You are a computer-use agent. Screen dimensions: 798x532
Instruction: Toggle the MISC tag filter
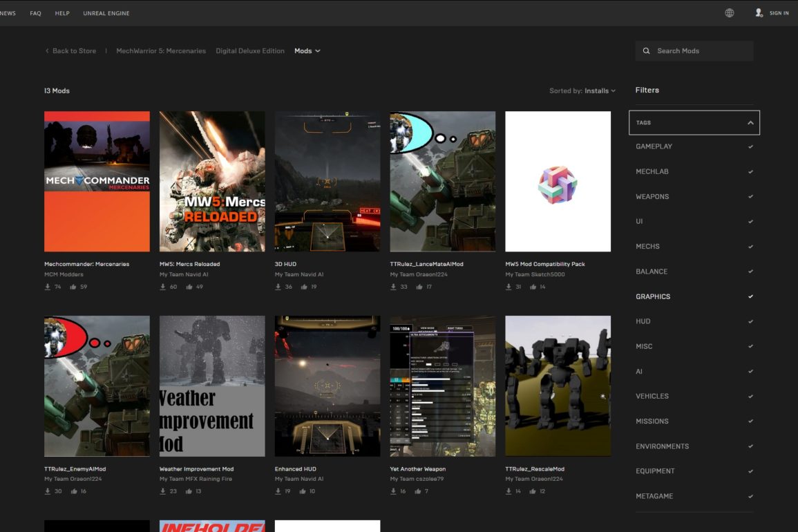[x=694, y=346]
